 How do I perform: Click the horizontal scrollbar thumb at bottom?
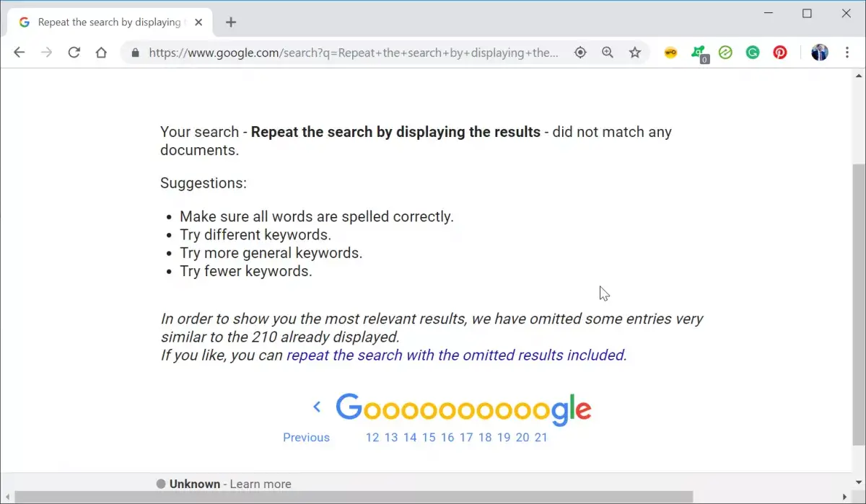354,497
